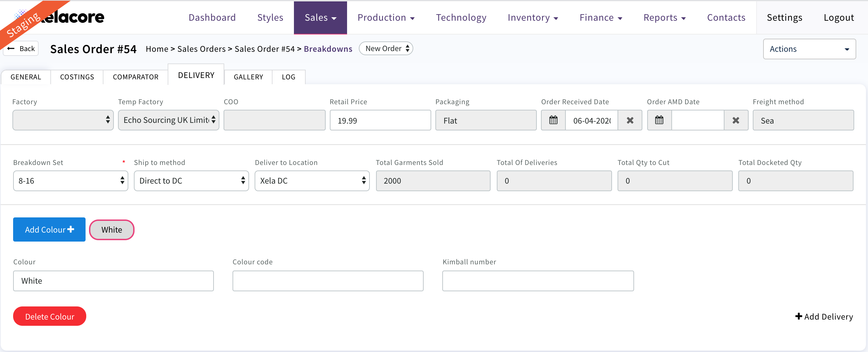Expand the Actions dropdown
The width and height of the screenshot is (868, 352).
coord(809,49)
